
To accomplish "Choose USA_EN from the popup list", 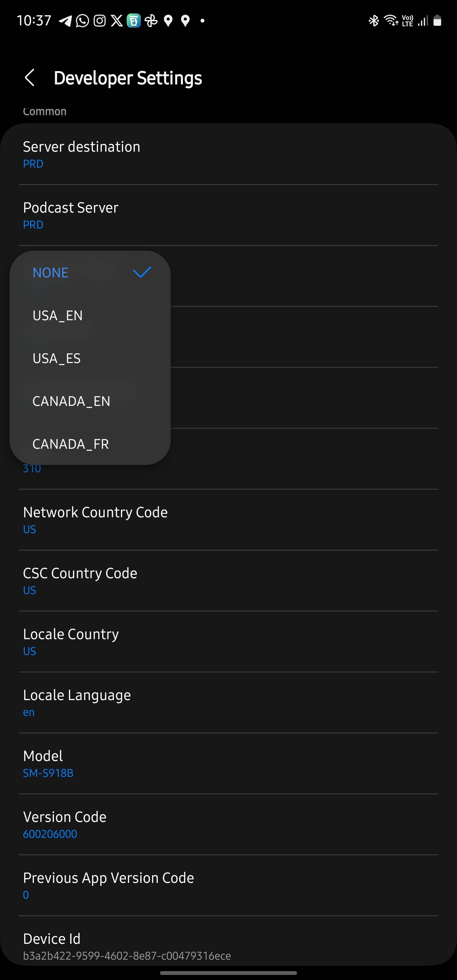I will point(90,316).
